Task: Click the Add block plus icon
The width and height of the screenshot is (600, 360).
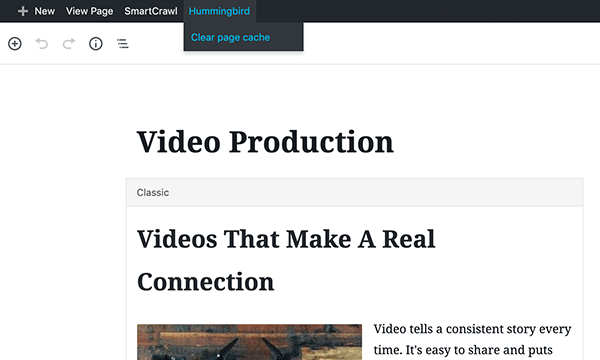Action: coord(15,44)
